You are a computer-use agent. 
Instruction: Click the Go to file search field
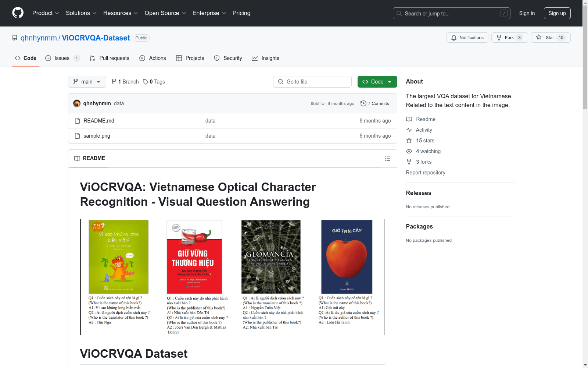pyautogui.click(x=312, y=82)
